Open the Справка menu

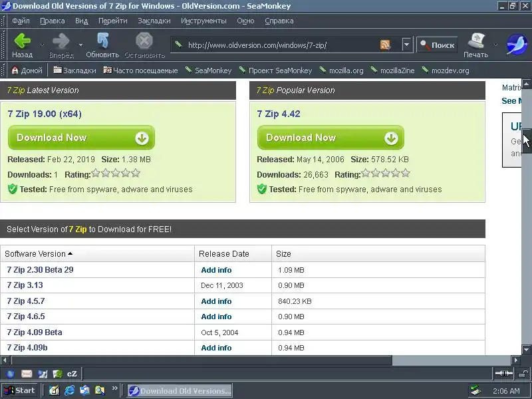pyautogui.click(x=279, y=21)
